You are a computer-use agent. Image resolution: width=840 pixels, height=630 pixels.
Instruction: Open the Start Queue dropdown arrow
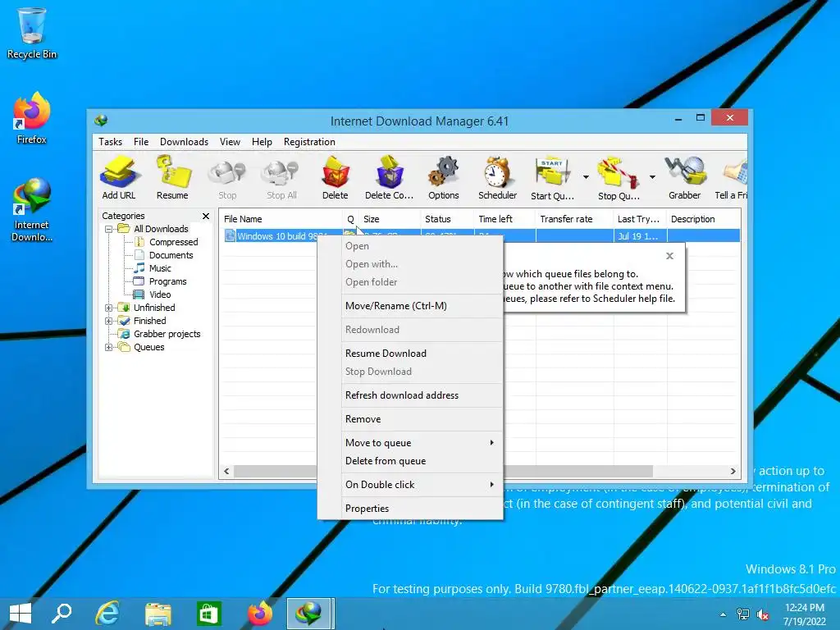click(x=586, y=177)
